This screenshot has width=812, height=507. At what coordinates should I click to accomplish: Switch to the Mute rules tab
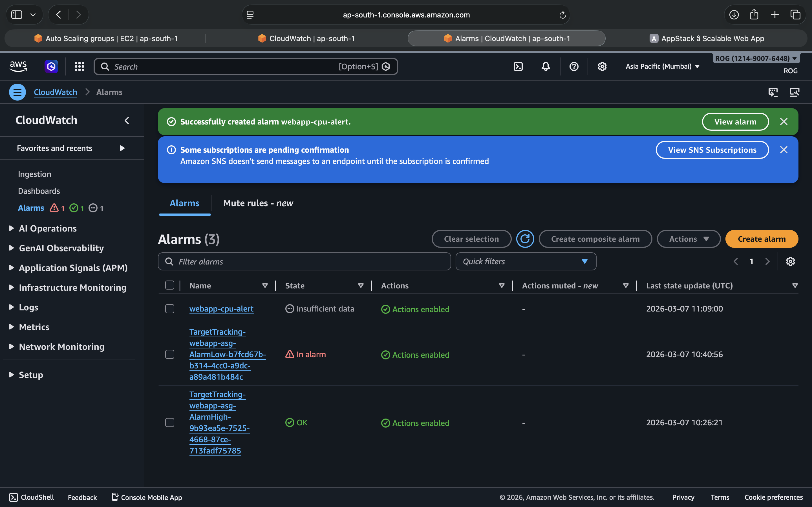[x=258, y=203]
